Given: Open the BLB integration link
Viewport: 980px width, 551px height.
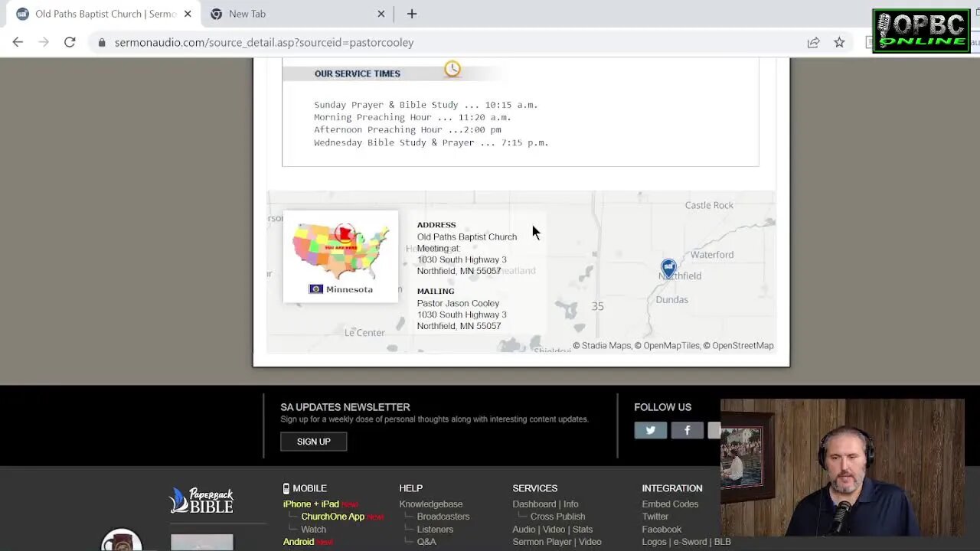Looking at the screenshot, I should coord(722,542).
